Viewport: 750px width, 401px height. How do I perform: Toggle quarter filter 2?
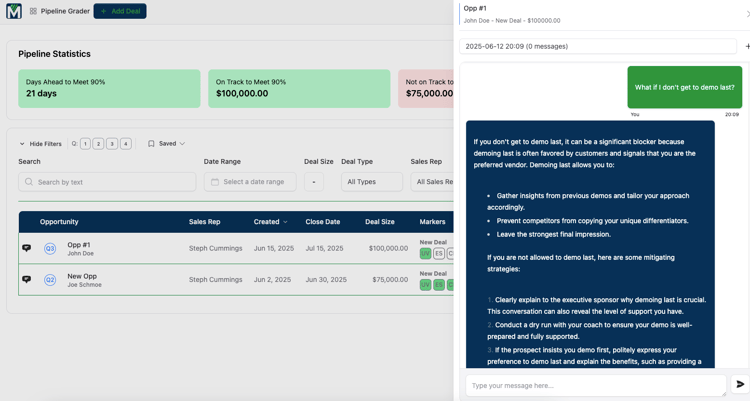(99, 144)
